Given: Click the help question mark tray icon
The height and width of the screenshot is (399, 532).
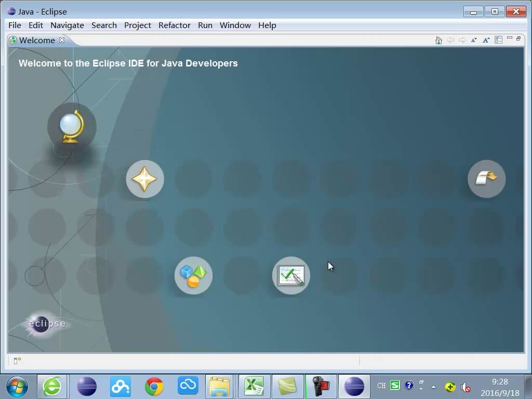Looking at the screenshot, I should [x=409, y=385].
